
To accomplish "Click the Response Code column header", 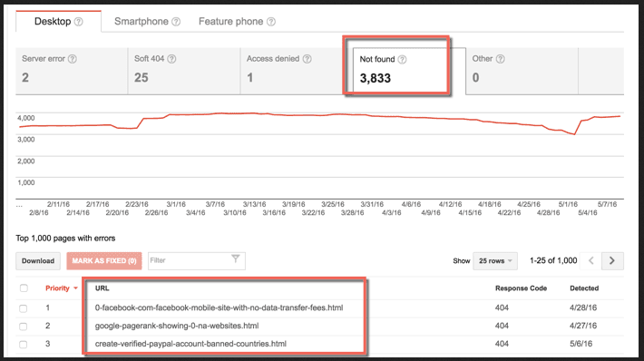I will [521, 288].
